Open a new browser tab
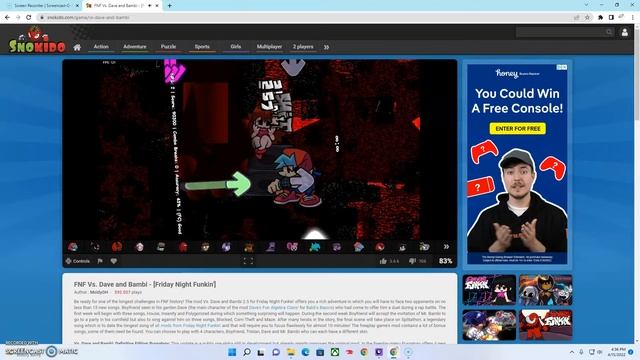 169,6
